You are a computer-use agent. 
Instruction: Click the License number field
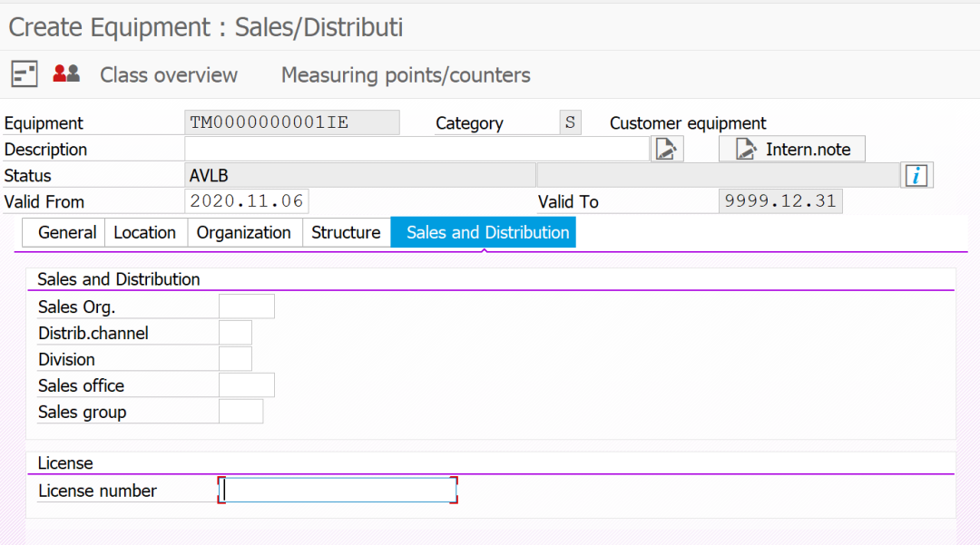click(338, 491)
